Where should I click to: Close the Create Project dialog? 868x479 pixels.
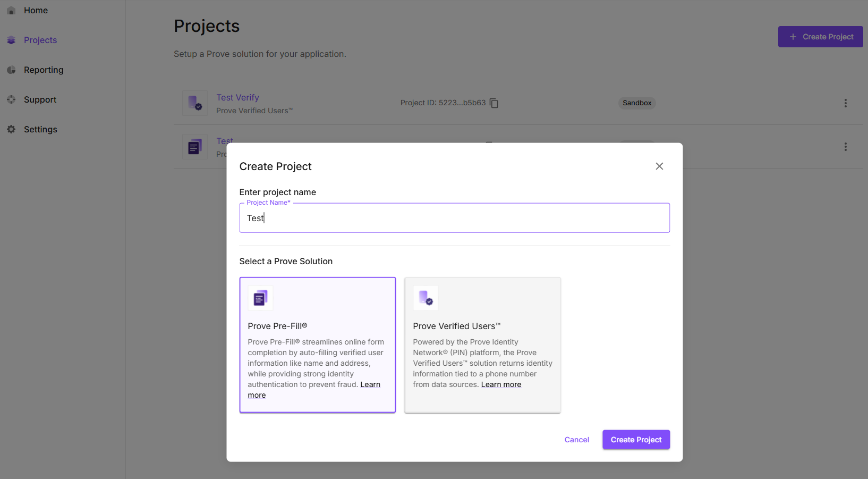[x=659, y=166]
